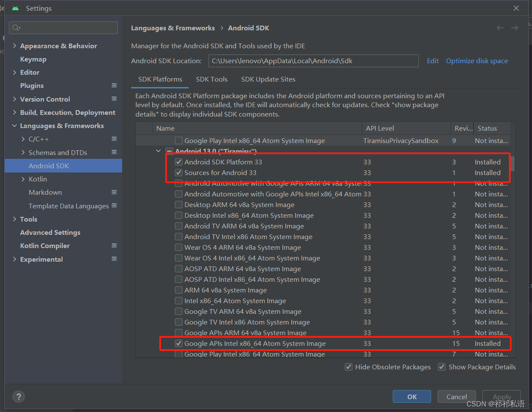
Task: Click Edit link for SDK location
Action: coord(433,61)
